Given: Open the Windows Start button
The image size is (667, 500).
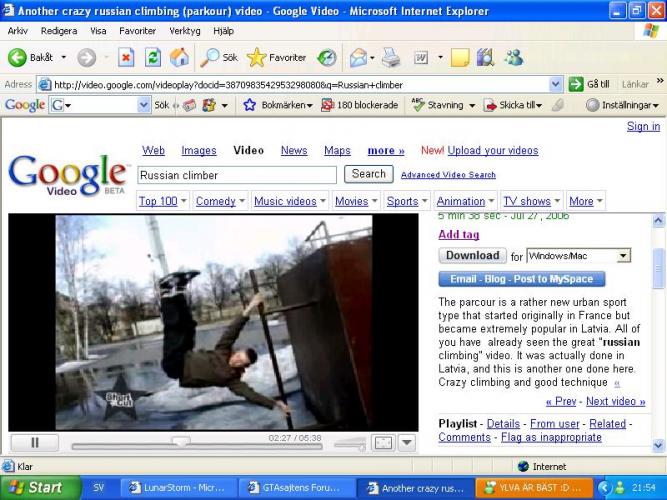Looking at the screenshot, I should pos(38,488).
